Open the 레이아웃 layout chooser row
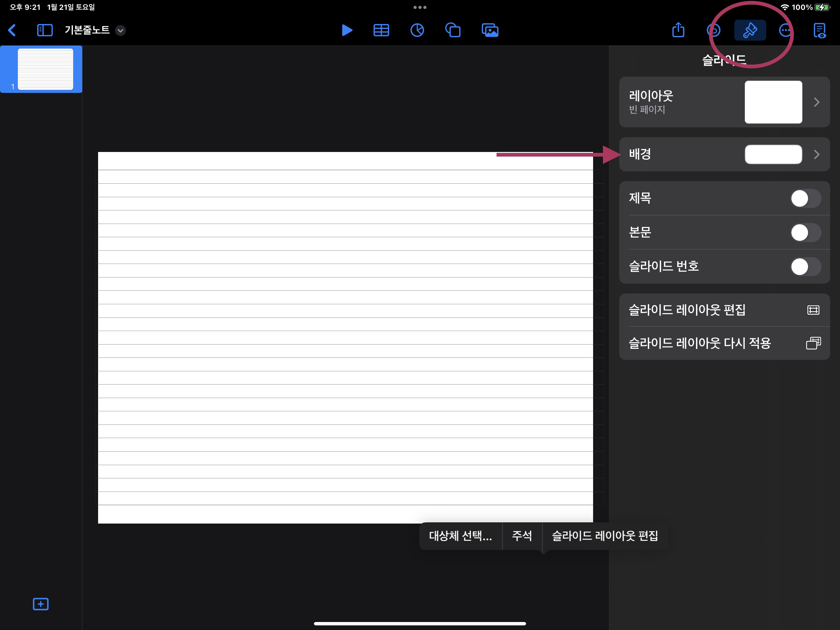 click(x=724, y=102)
